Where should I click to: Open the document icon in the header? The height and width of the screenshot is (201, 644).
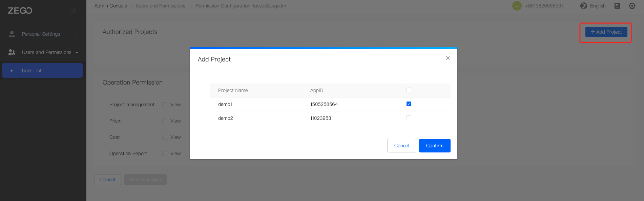(x=617, y=6)
